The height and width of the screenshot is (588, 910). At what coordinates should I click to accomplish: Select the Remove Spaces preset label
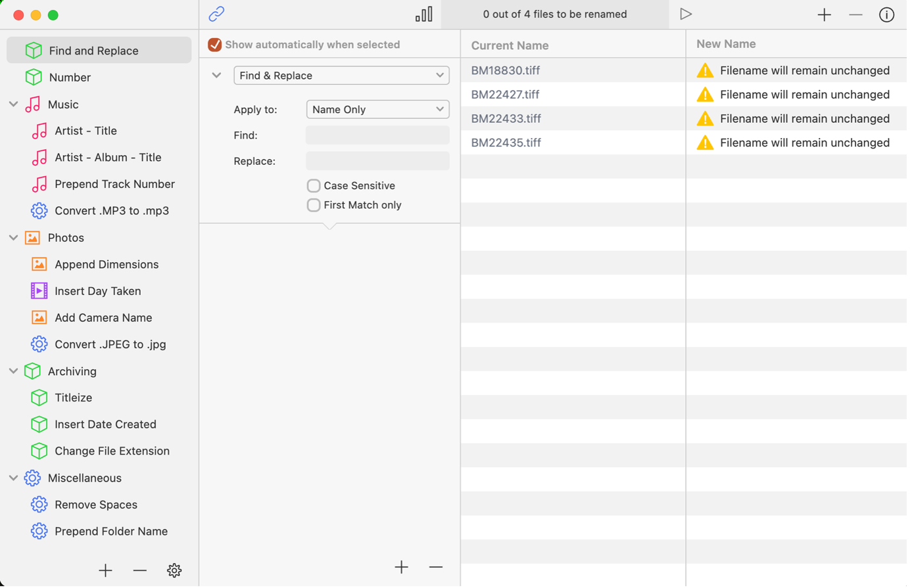point(96,505)
